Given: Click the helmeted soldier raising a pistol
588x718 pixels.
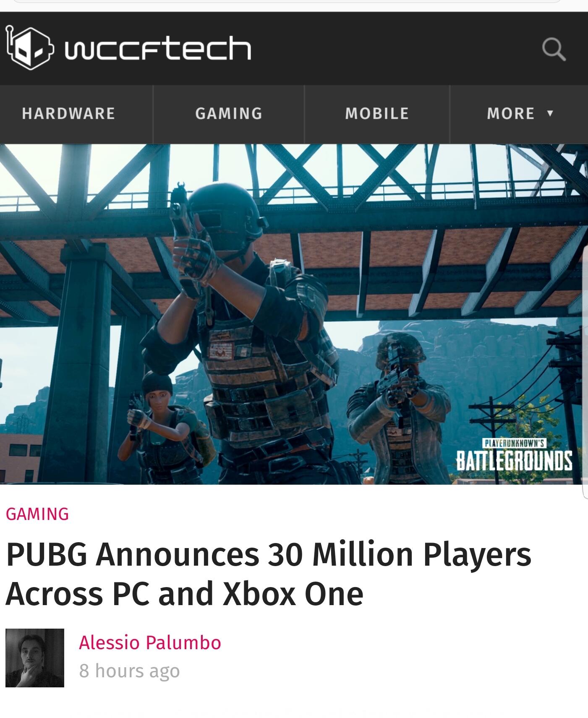Looking at the screenshot, I should point(243,332).
